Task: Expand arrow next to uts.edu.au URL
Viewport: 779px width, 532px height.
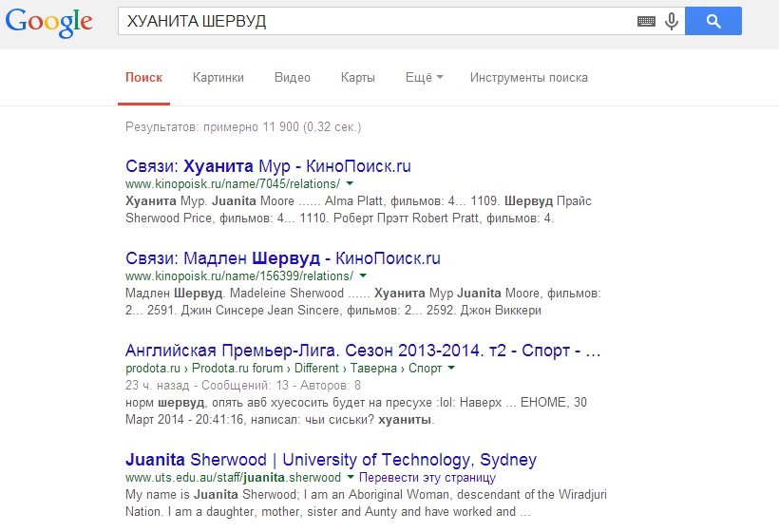Action: 351,477
